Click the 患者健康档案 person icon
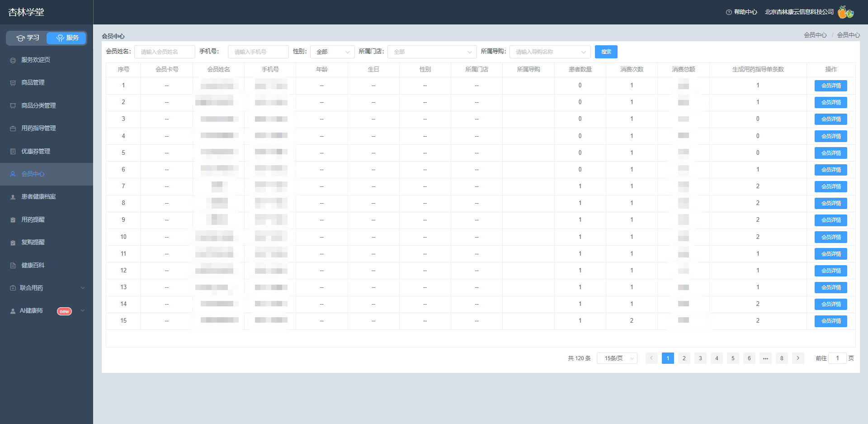 [13, 197]
